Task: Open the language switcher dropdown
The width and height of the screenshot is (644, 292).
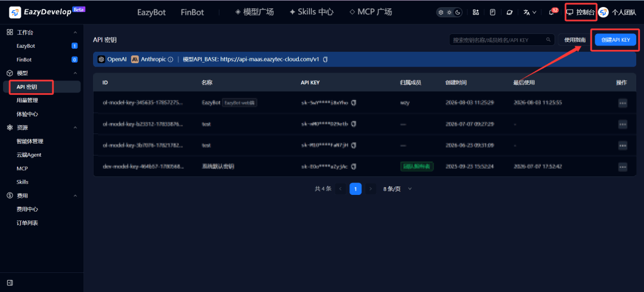Action: 530,13
